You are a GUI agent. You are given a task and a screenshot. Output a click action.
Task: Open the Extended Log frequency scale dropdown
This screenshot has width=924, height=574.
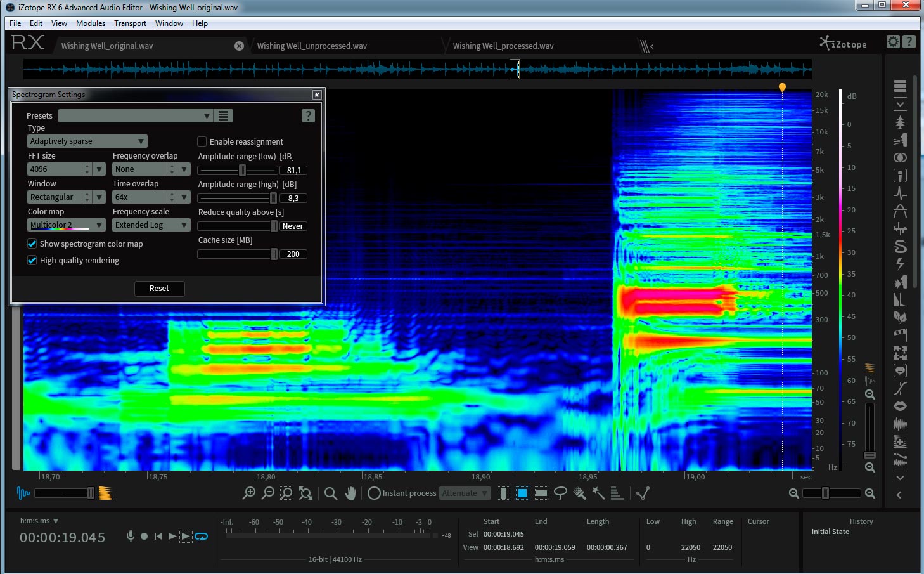[151, 225]
